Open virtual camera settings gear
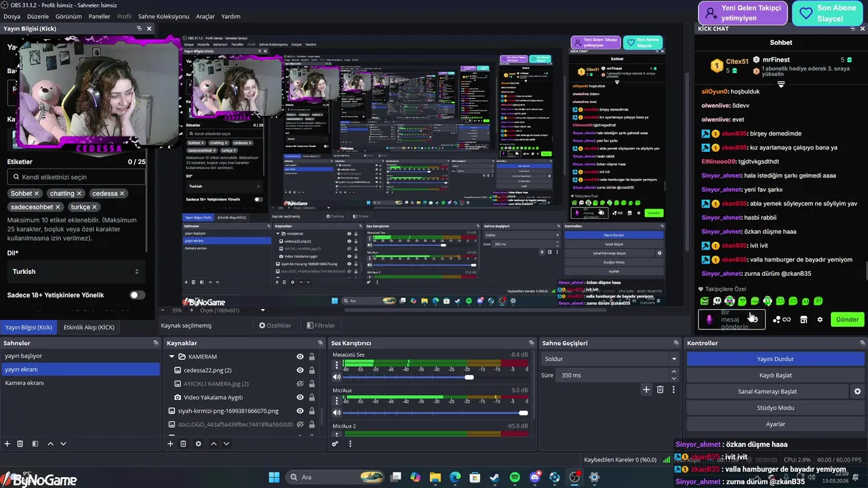 857,392
